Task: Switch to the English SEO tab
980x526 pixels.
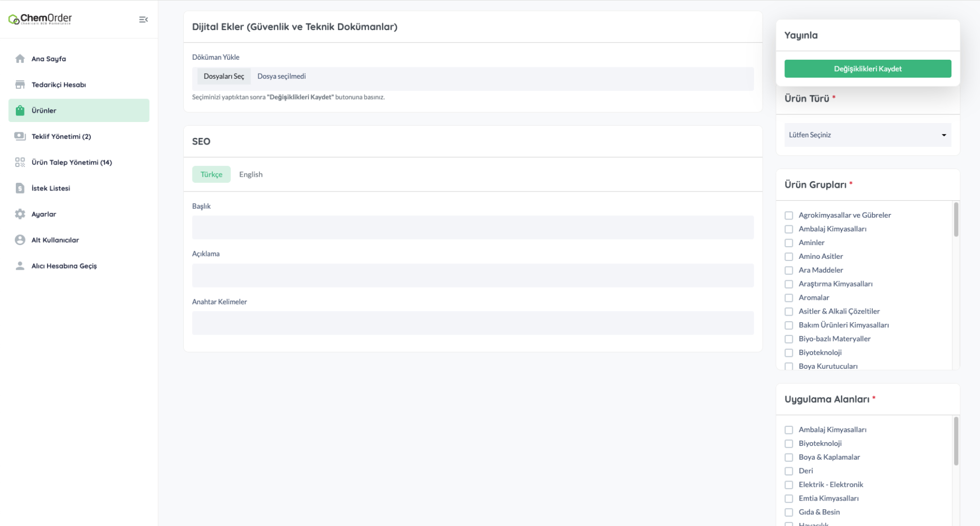Action: 251,175
